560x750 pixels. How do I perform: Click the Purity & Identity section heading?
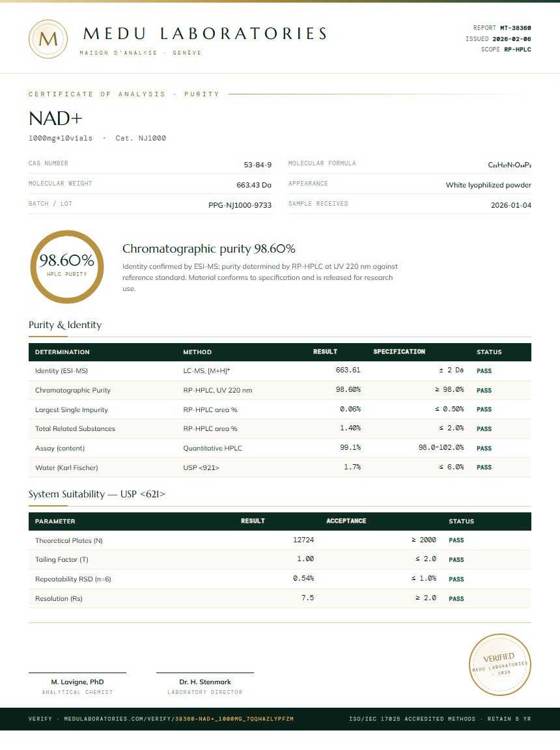(x=65, y=325)
